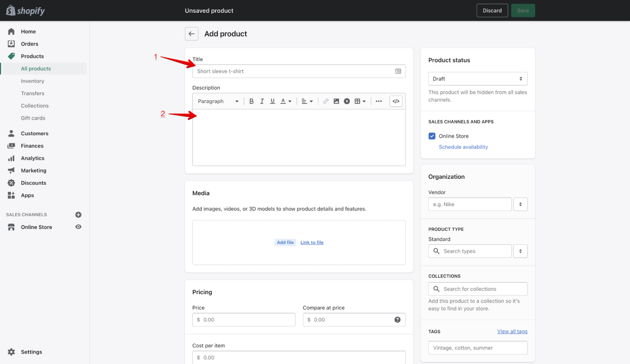Apply italic formatting in description toolbar
The width and height of the screenshot is (630, 364).
tap(262, 101)
